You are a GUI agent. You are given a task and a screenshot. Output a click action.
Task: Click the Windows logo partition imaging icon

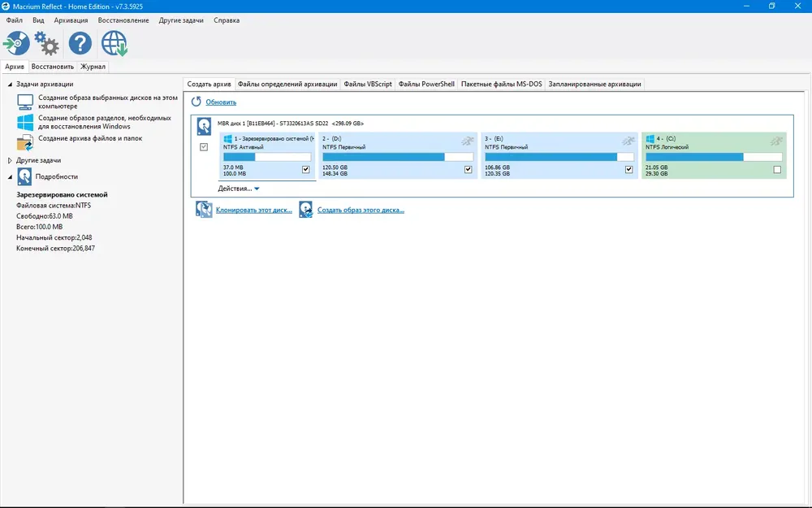click(x=25, y=123)
